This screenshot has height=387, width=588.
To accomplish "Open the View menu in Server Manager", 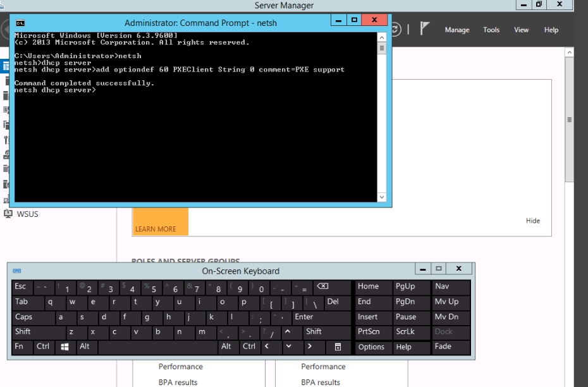I will click(521, 30).
